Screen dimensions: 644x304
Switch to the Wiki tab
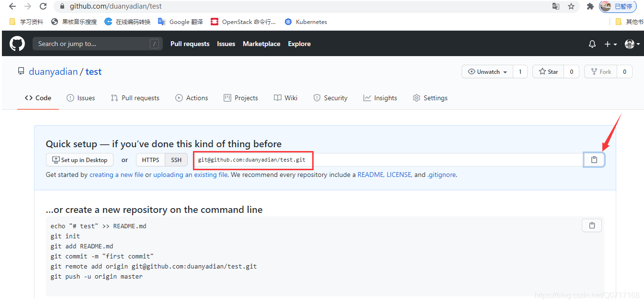tap(285, 98)
